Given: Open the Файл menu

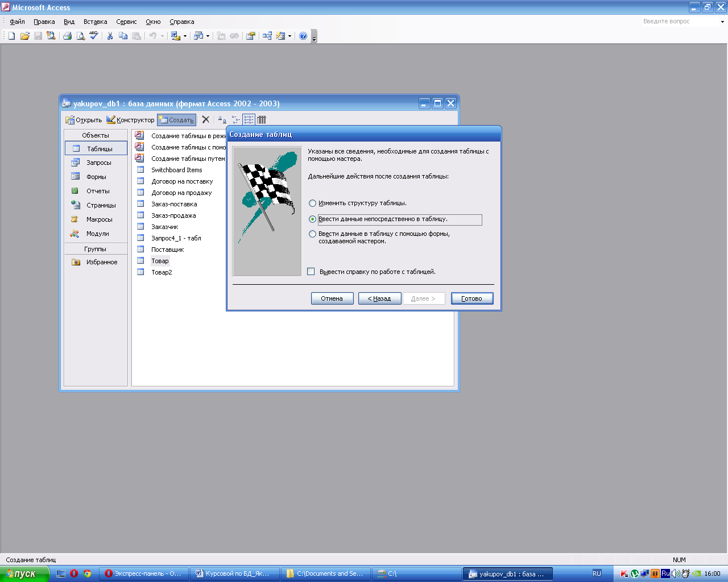Looking at the screenshot, I should [17, 22].
